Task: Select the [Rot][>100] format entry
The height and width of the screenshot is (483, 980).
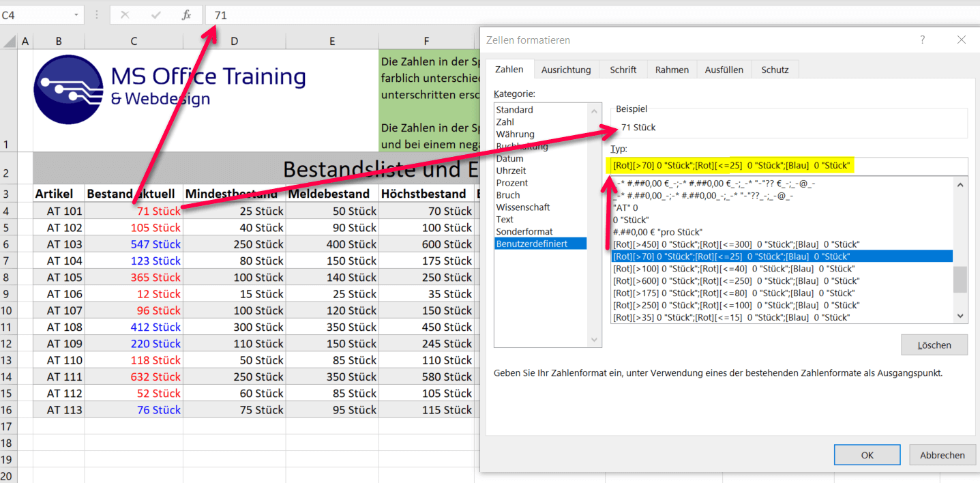Action: coord(782,269)
